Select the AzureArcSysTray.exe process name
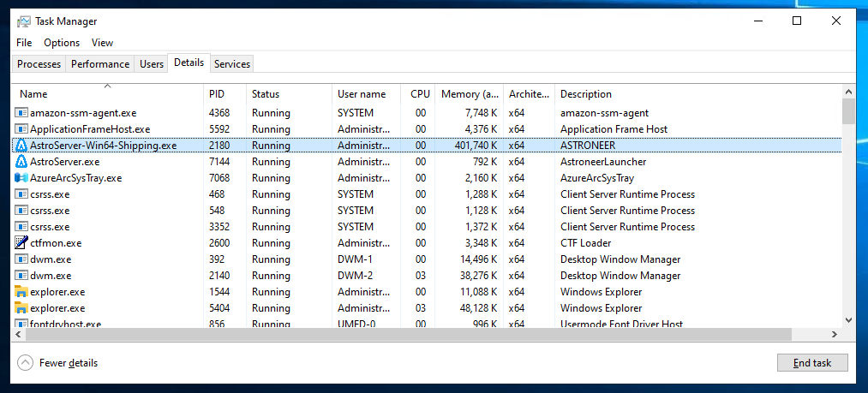The width and height of the screenshot is (868, 393). tap(76, 178)
